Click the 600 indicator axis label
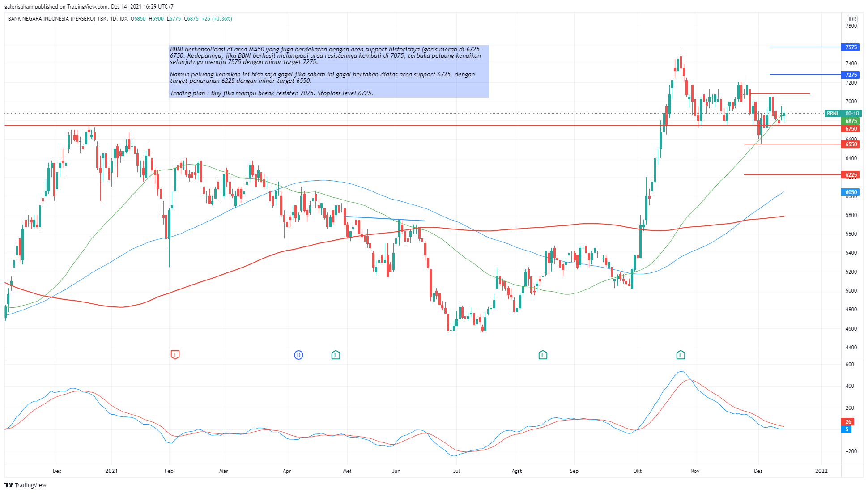Screen dimensions: 868x493 click(x=850, y=365)
